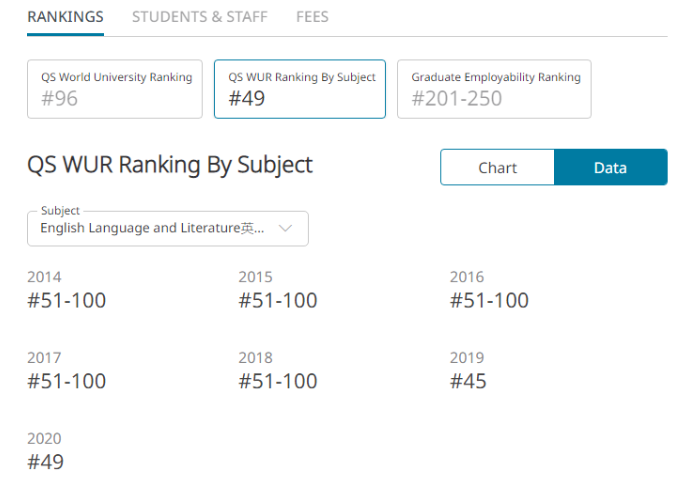The height and width of the screenshot is (484, 684).
Task: Open the English Language and Literature subject selector
Action: tap(152, 229)
